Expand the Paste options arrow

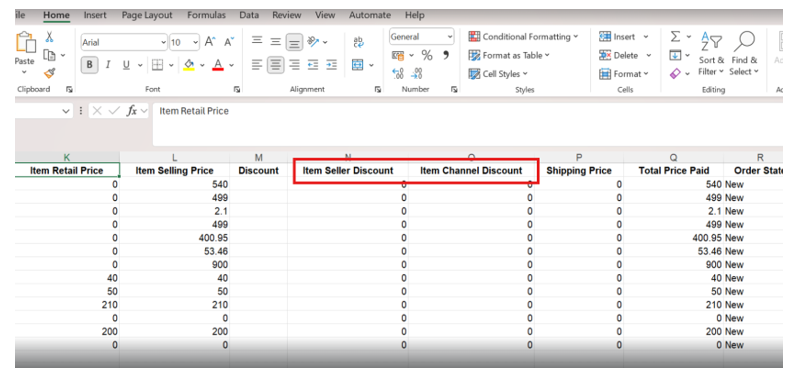click(x=24, y=72)
